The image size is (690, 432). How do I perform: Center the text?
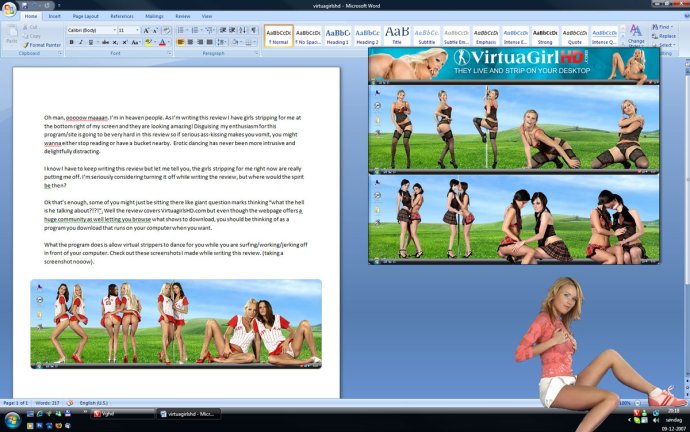click(x=190, y=42)
